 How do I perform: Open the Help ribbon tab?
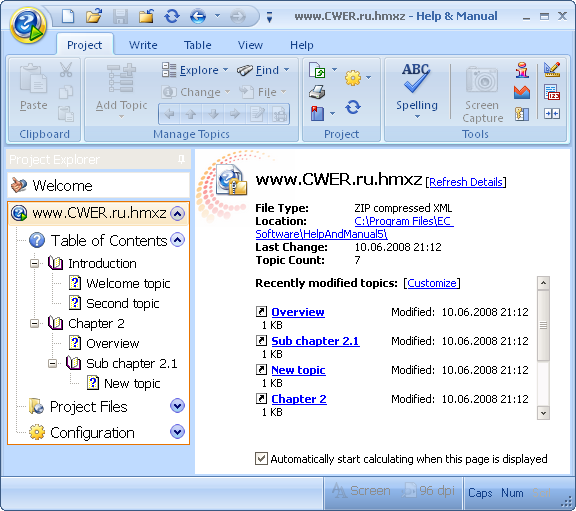(x=302, y=45)
